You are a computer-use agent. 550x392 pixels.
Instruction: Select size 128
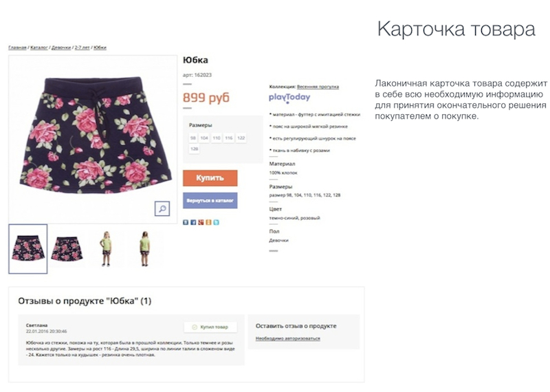[195, 149]
